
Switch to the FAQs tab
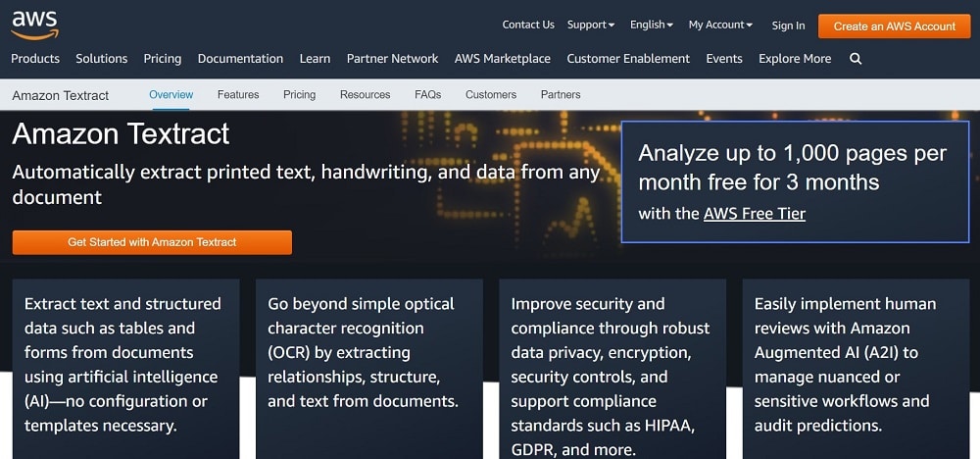427,95
